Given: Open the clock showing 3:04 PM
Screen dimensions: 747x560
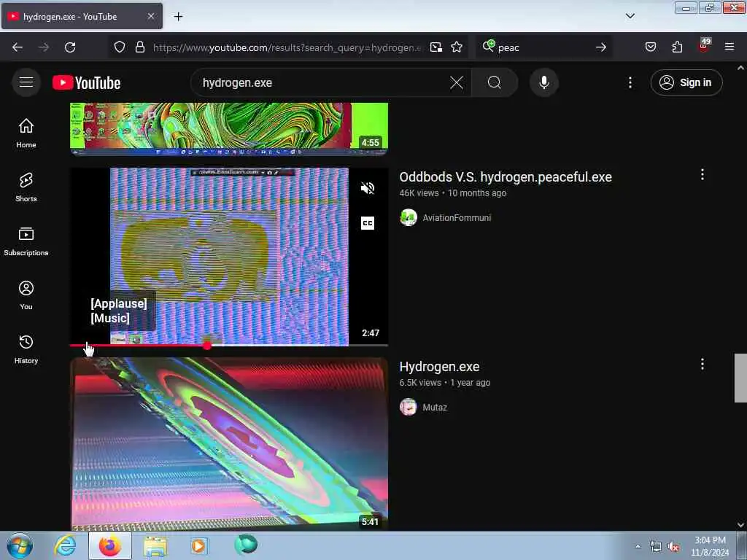Looking at the screenshot, I should pyautogui.click(x=710, y=546).
